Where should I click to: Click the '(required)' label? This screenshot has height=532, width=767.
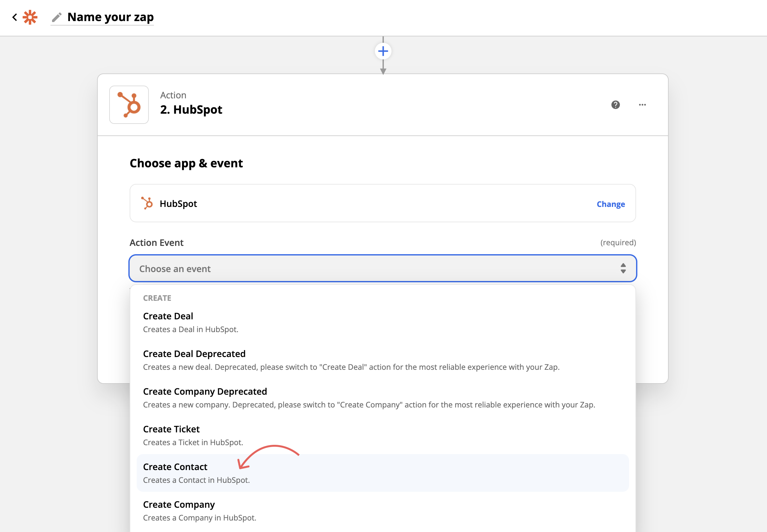click(618, 243)
